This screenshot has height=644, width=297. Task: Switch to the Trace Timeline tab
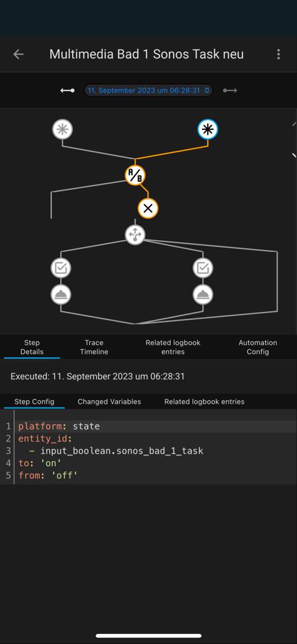94,347
